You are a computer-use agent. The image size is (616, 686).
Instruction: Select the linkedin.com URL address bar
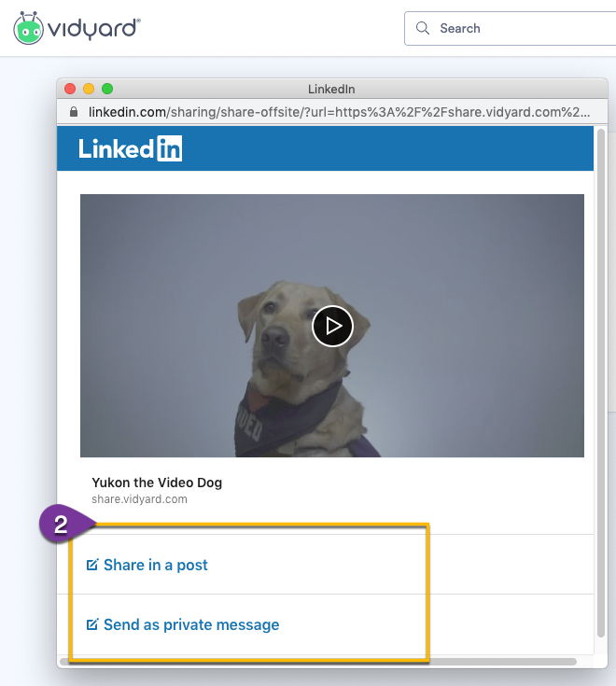pyautogui.click(x=339, y=112)
